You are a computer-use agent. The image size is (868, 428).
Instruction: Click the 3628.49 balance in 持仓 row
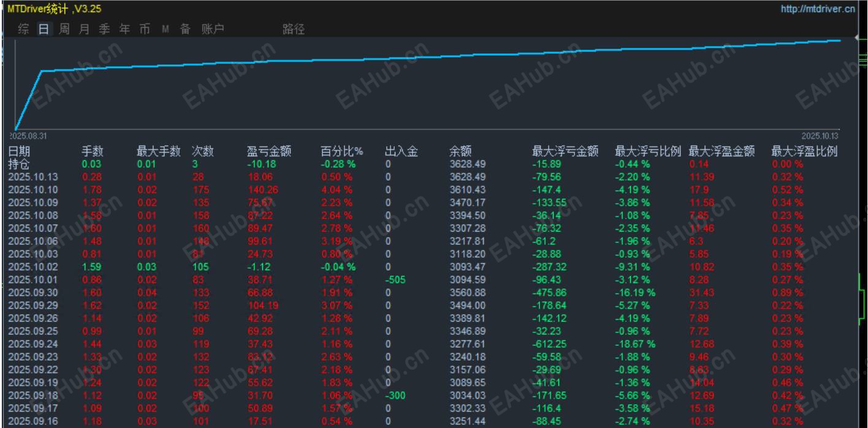pyautogui.click(x=467, y=164)
